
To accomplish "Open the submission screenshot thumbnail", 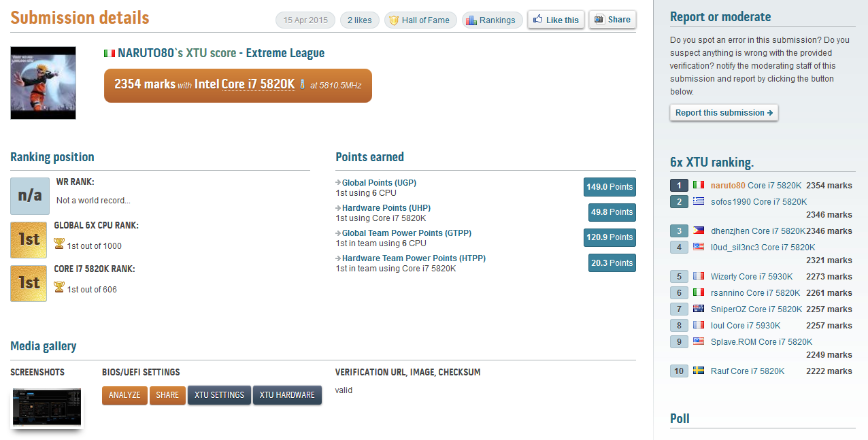I will click(46, 407).
